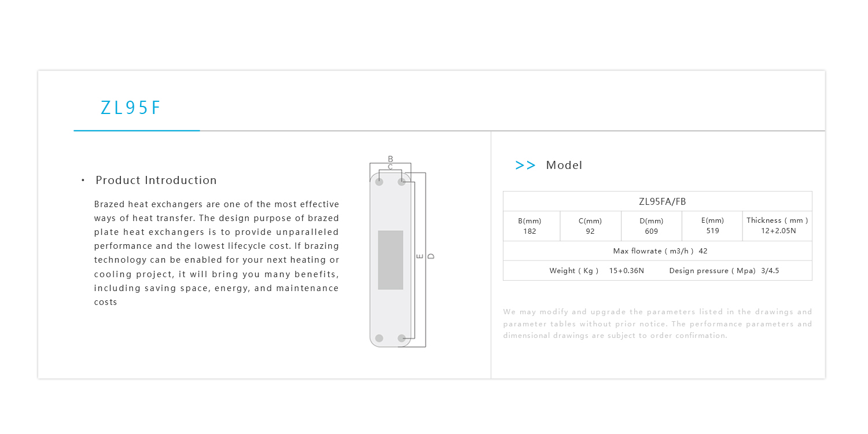
Task: Select the Product Introduction heading
Action: tap(156, 181)
